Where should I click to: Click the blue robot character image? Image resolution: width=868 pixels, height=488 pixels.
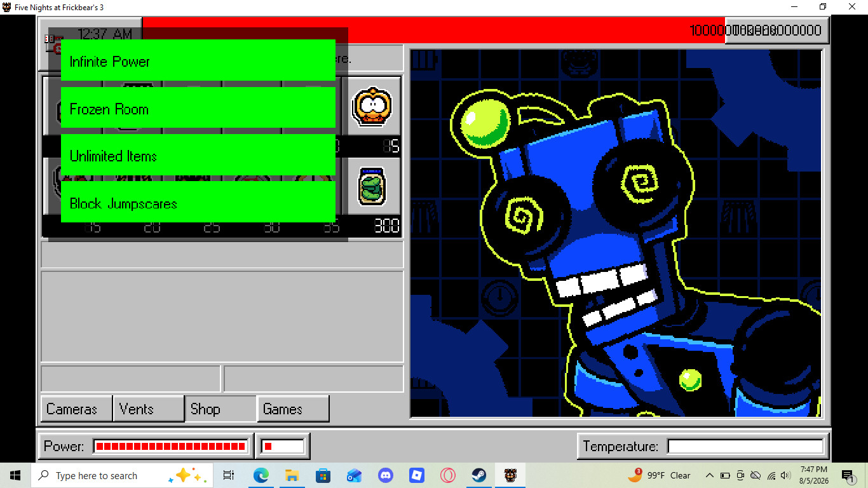(x=616, y=233)
